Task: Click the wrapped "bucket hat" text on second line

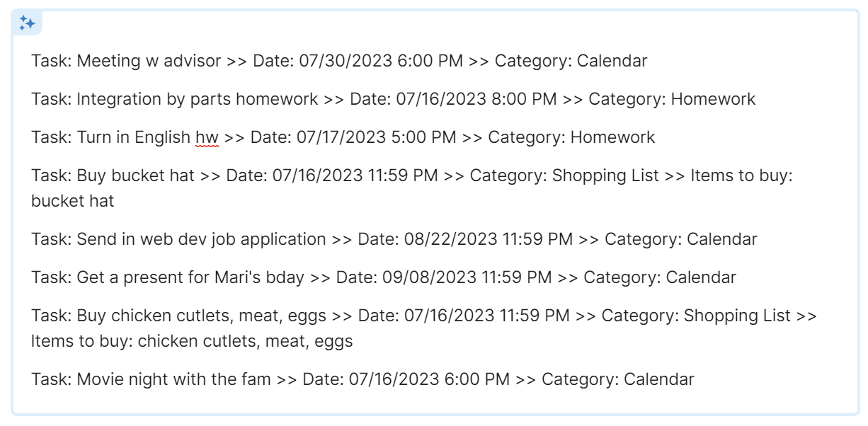Action: point(72,202)
